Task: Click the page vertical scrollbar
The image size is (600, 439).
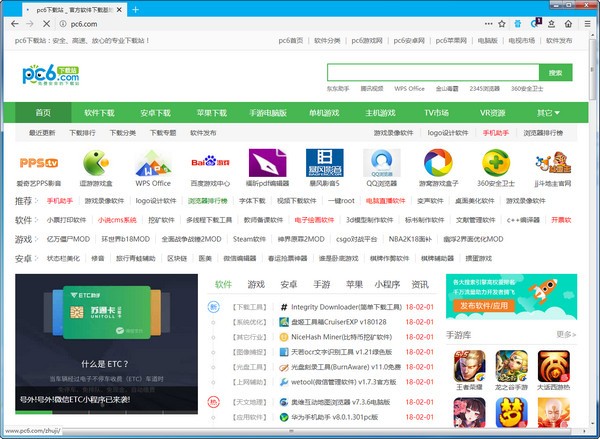Action: tap(592, 200)
